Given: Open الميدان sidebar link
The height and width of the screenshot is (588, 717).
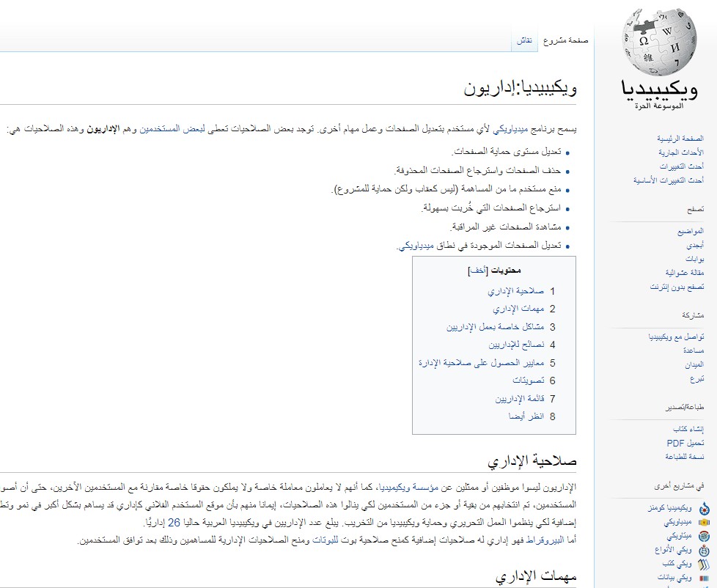Looking at the screenshot, I should pyautogui.click(x=694, y=365).
